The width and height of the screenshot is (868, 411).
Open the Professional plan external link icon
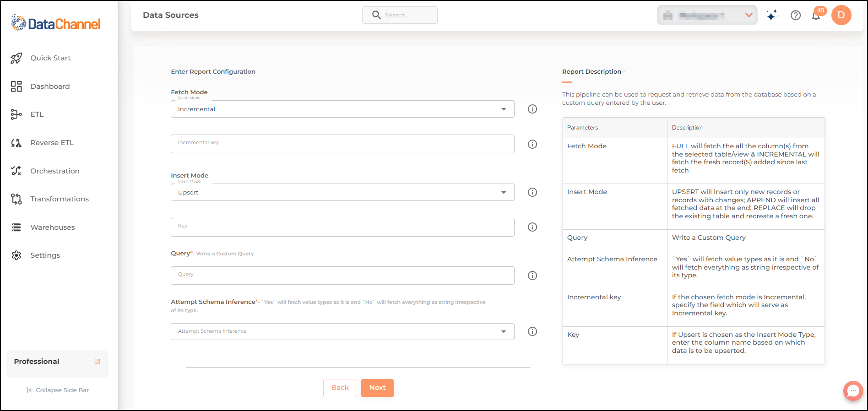pos(98,362)
